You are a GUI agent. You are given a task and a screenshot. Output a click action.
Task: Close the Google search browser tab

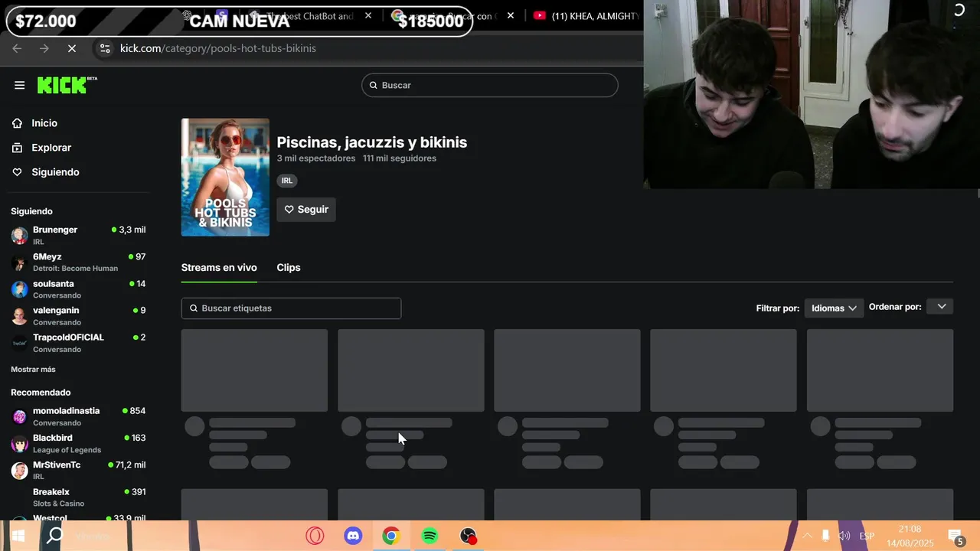click(511, 15)
